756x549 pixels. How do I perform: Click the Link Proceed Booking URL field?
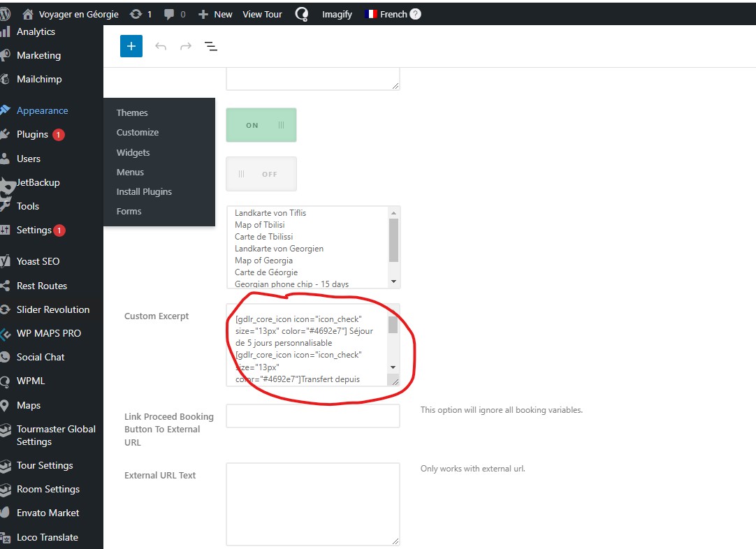[313, 416]
